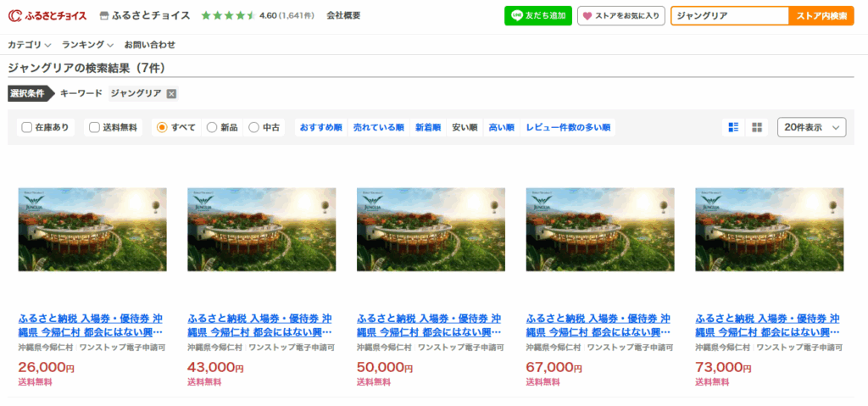The image size is (868, 406).
Task: Open thumbnail of the 73,000円 item
Action: (770, 230)
